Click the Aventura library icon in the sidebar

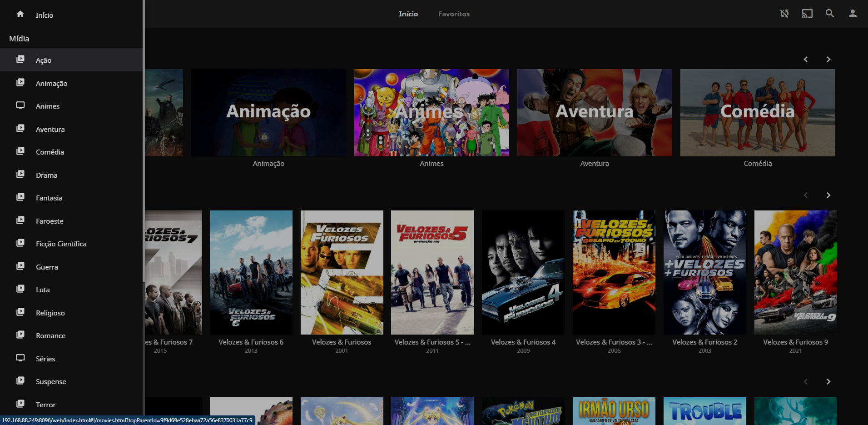coord(20,128)
